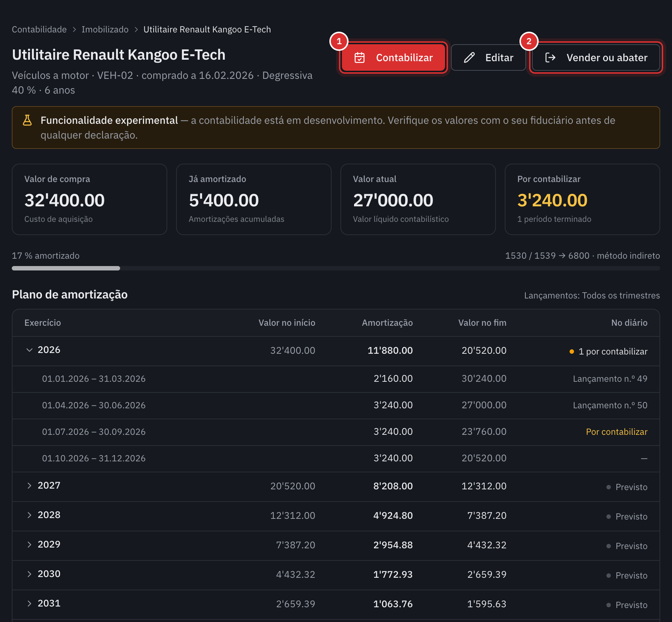Click amortization value 11'880.00 for 2026

390,350
